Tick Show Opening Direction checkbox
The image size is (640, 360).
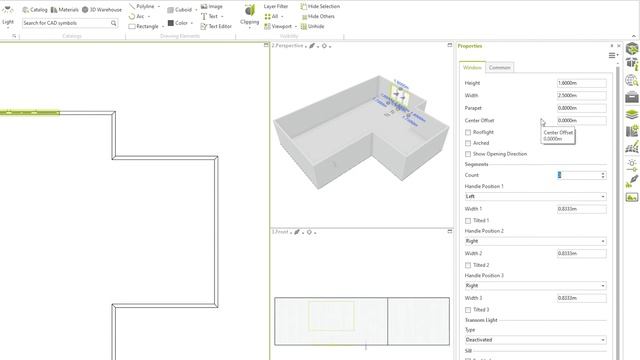[x=468, y=154]
